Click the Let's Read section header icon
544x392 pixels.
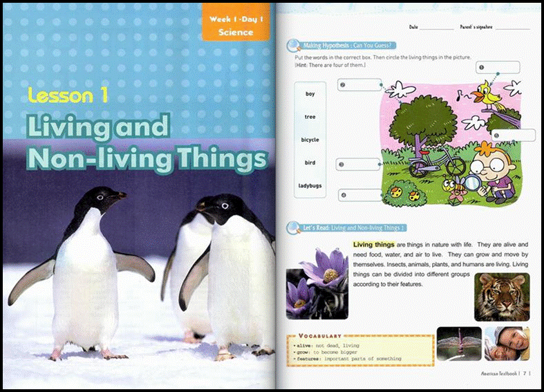coord(293,227)
